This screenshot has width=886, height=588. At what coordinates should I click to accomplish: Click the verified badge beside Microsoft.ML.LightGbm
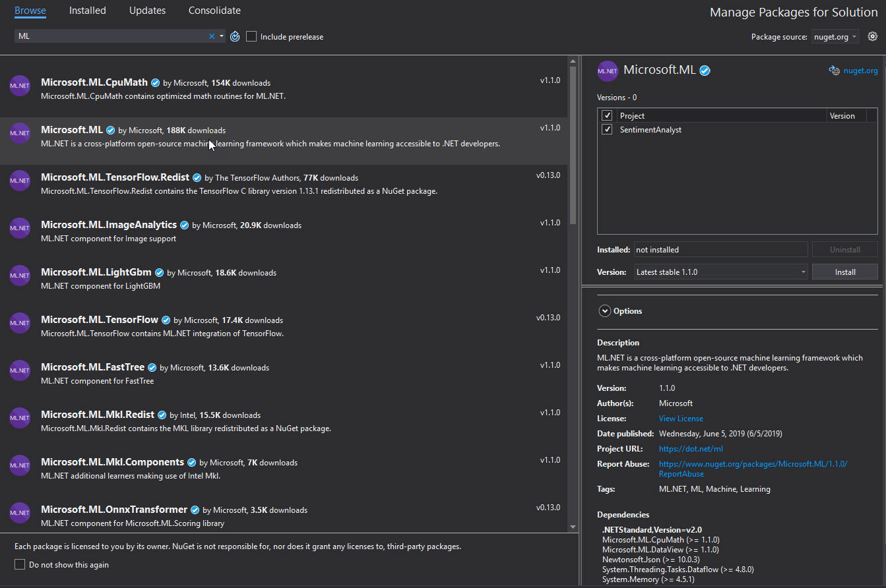click(160, 273)
